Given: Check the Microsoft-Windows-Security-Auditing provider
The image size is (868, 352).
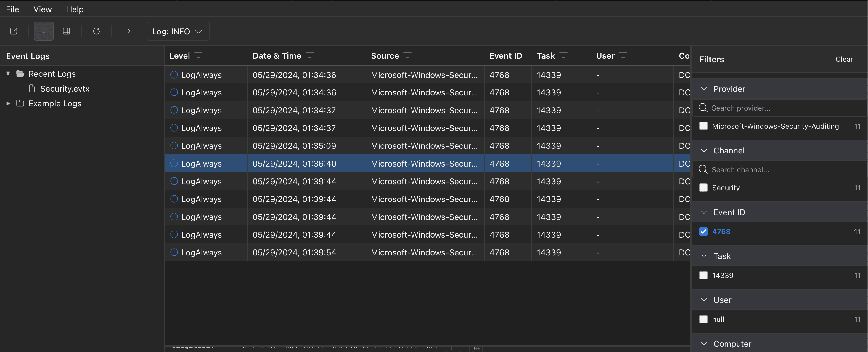Looking at the screenshot, I should (x=703, y=126).
